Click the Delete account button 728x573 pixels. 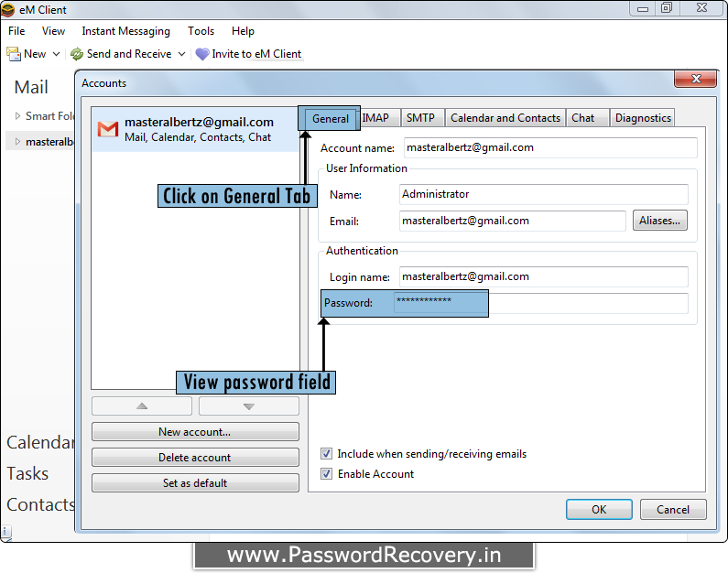tap(195, 457)
